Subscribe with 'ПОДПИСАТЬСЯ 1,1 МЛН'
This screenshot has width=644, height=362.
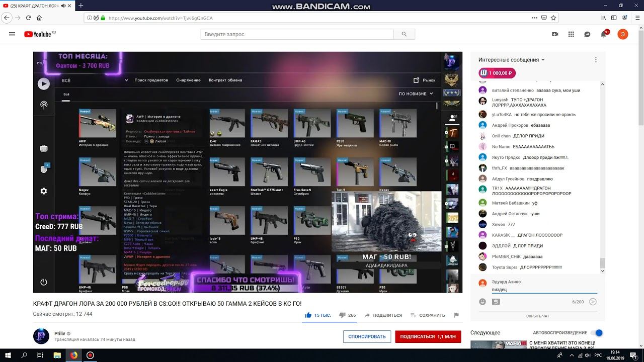click(x=428, y=336)
